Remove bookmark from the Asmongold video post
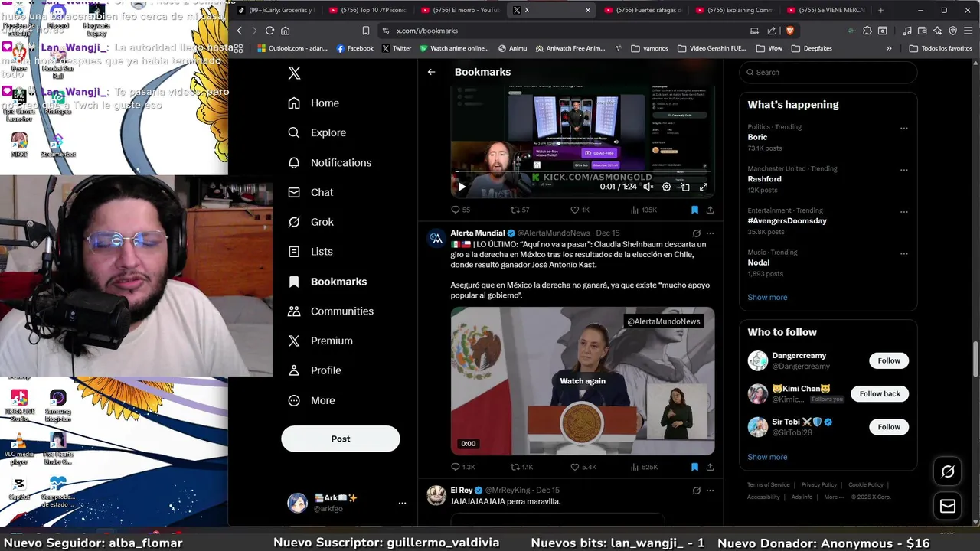 tap(694, 210)
